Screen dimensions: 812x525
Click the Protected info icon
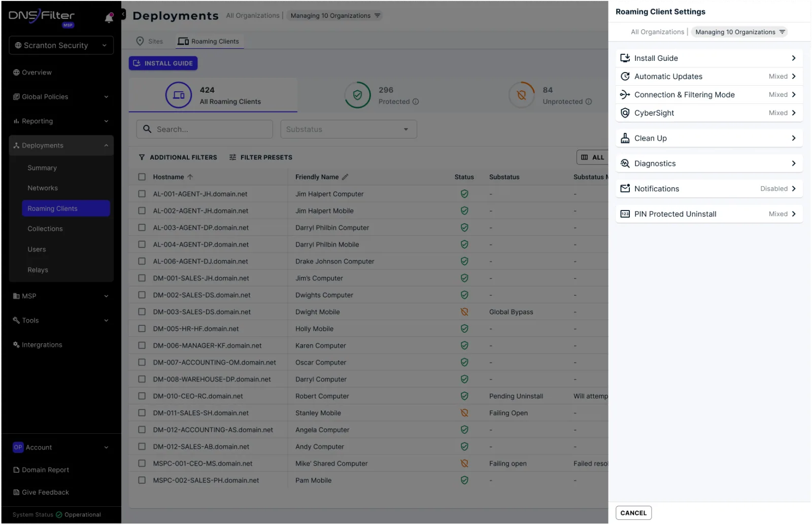[416, 102]
